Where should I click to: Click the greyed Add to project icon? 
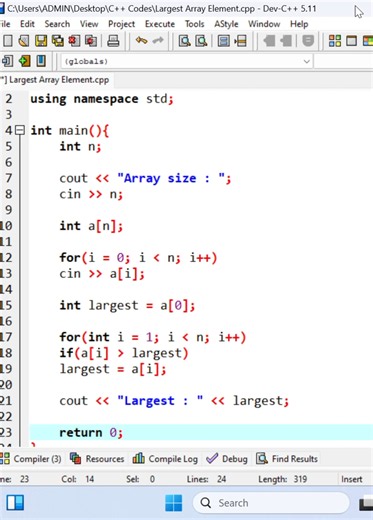[x=269, y=41]
